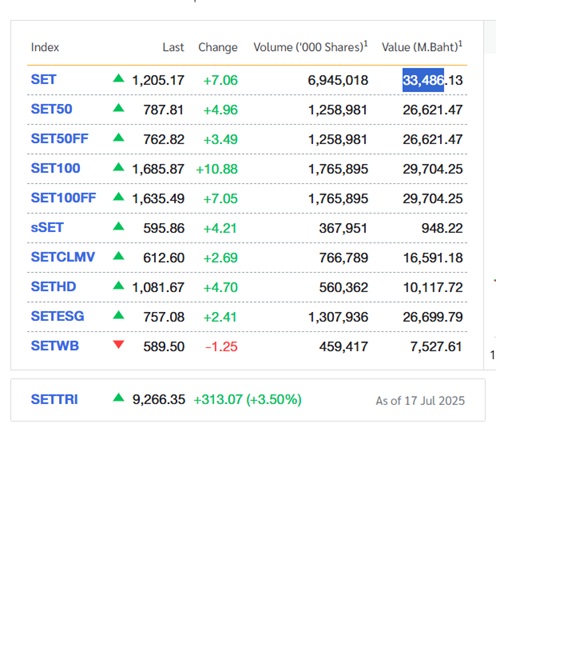Open the SET100FF index link
The height and width of the screenshot is (653, 570).
[x=63, y=198]
